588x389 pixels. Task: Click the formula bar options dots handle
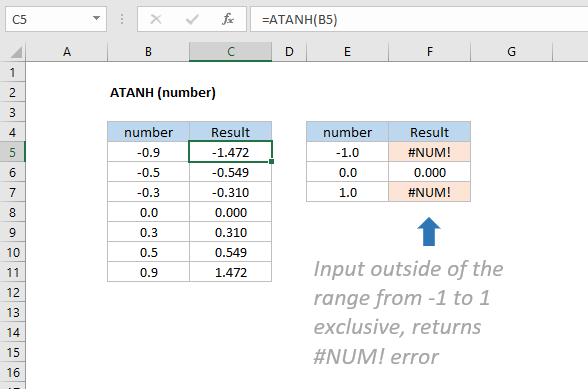pyautogui.click(x=122, y=19)
